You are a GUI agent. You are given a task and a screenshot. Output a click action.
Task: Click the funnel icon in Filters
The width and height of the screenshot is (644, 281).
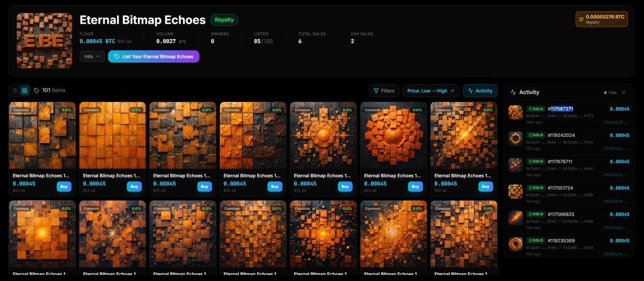376,91
